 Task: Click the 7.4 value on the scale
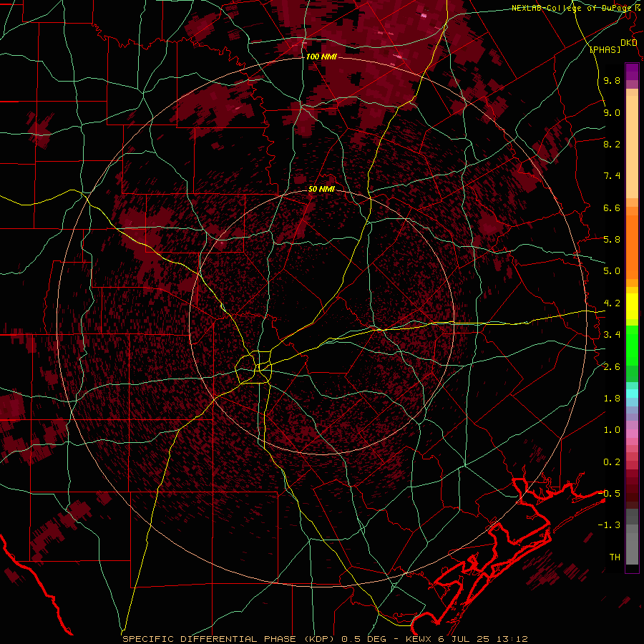pyautogui.click(x=612, y=176)
